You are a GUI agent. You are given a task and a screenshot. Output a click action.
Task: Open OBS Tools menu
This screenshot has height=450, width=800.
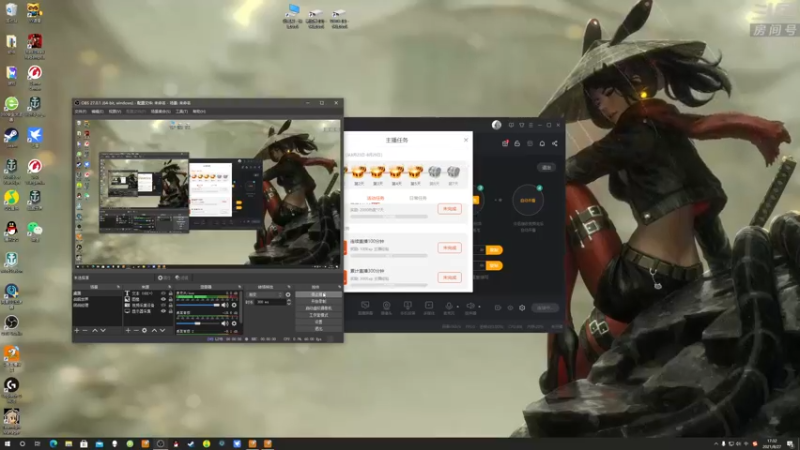pyautogui.click(x=182, y=111)
